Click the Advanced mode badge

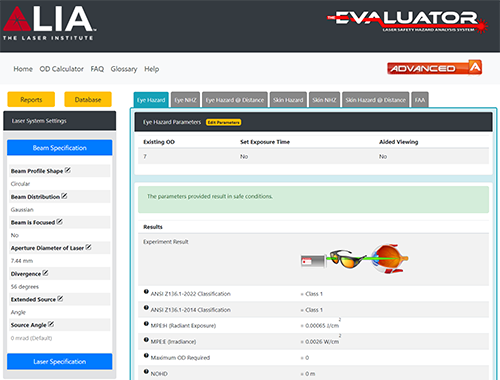pos(434,68)
